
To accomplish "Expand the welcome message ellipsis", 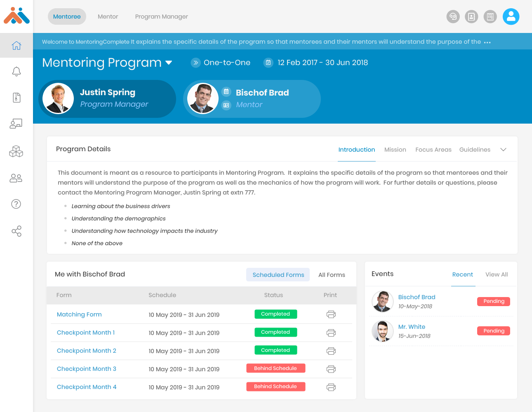I will point(487,42).
